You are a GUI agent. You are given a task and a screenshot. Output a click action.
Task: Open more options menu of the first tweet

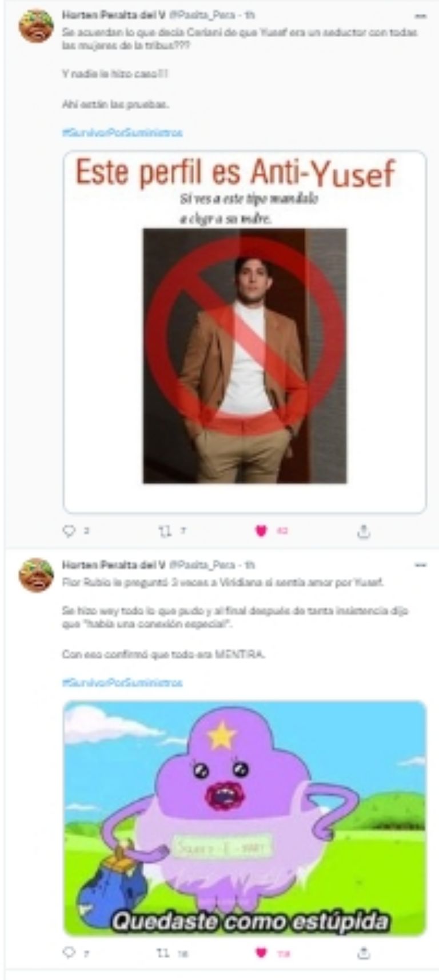(421, 16)
